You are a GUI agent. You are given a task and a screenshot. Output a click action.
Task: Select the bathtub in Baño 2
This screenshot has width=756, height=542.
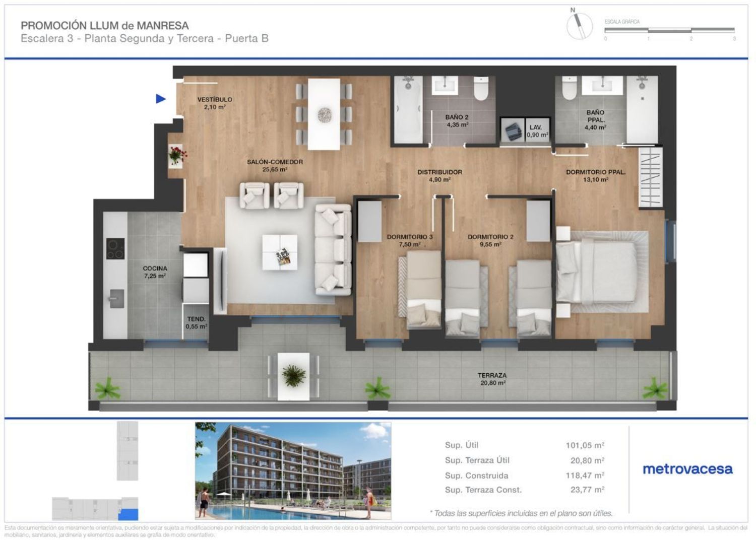tap(408, 109)
